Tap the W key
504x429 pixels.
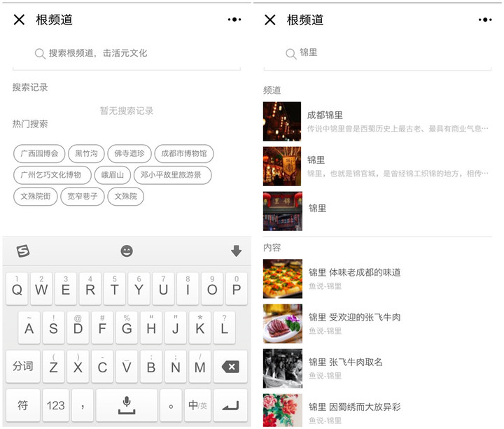[x=41, y=289]
